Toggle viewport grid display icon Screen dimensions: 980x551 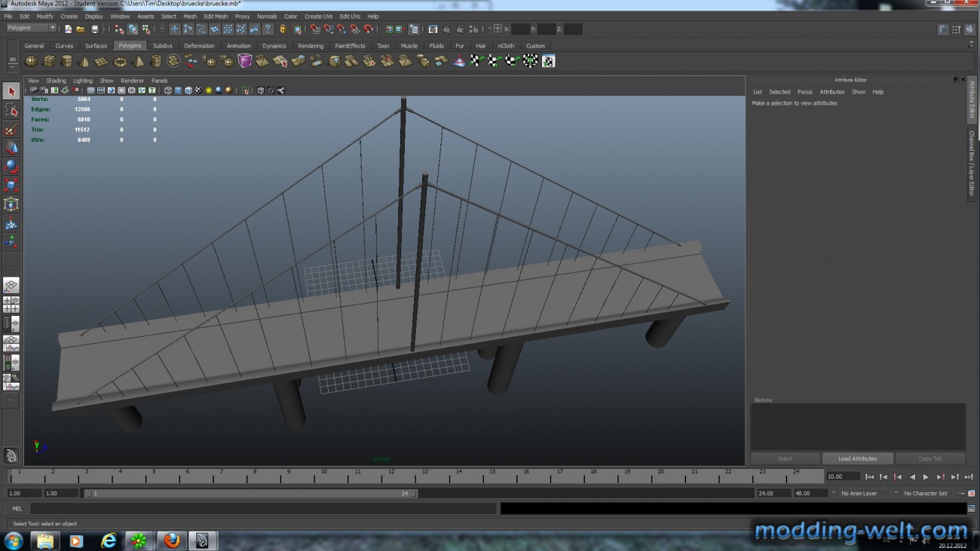(90, 90)
